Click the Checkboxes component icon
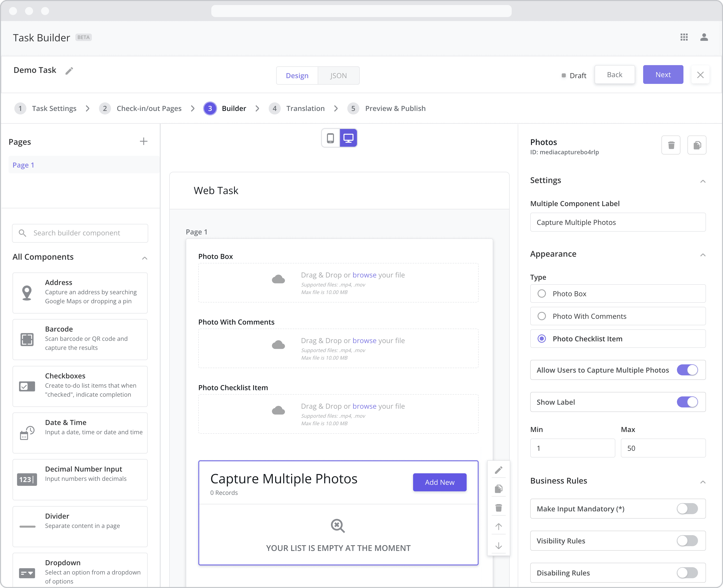723x588 pixels. 27,386
